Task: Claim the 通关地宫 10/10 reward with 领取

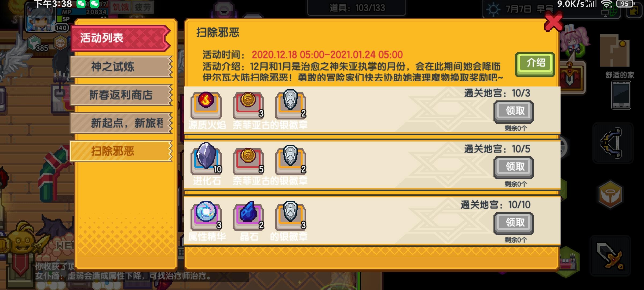Action: point(514,223)
